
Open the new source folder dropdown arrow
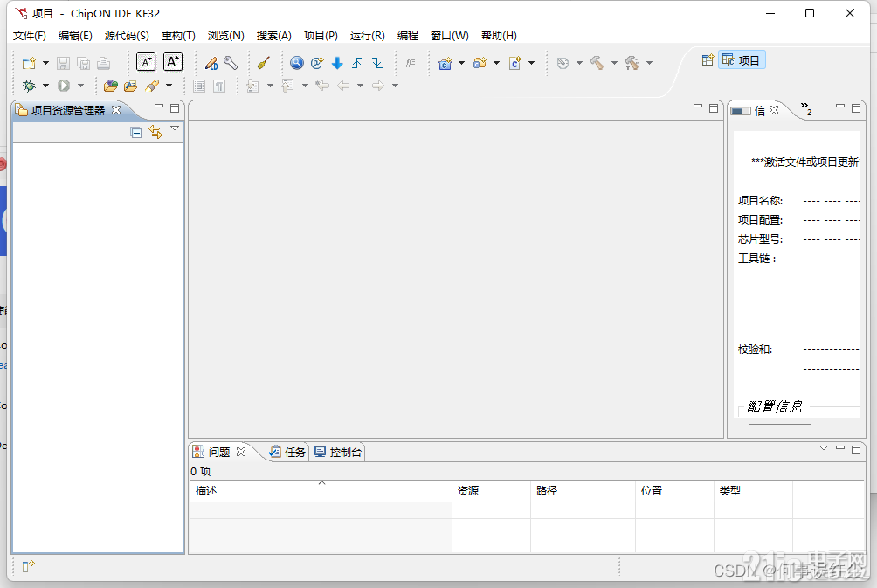tap(496, 63)
